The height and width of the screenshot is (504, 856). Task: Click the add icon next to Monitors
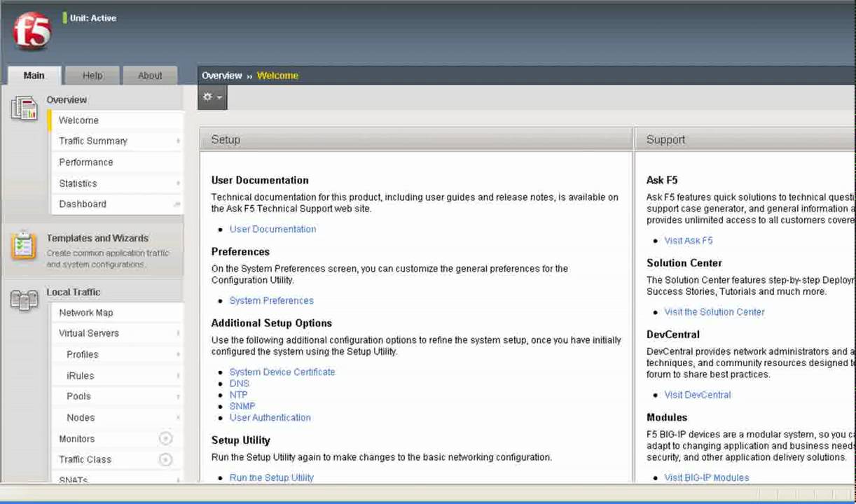[165, 439]
